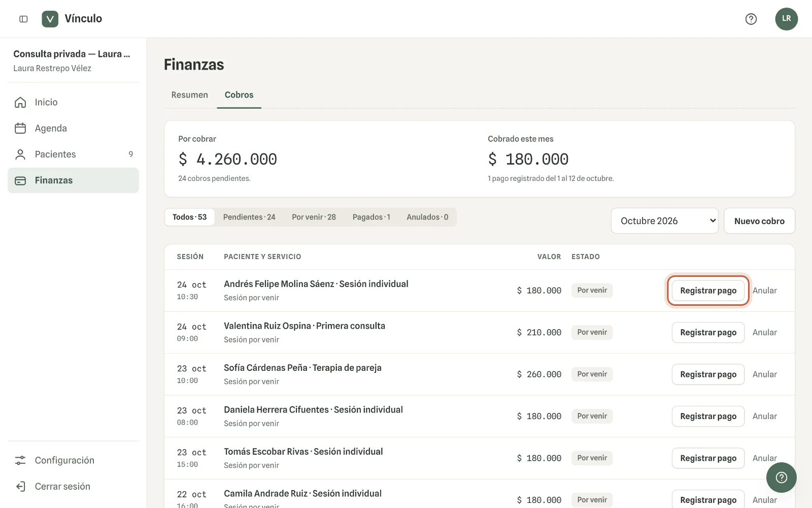Registrar pago for Valentina Ruiz Ospina
The height and width of the screenshot is (508, 812).
tap(708, 332)
